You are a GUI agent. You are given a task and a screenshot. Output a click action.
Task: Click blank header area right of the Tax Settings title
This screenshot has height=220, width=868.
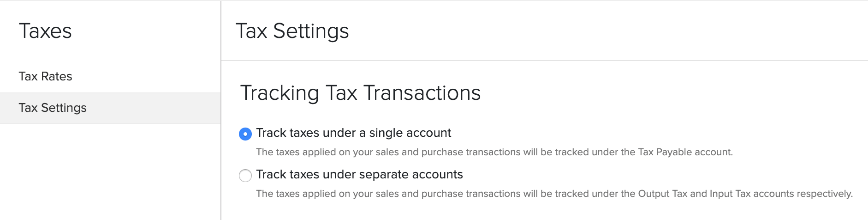click(x=600, y=31)
